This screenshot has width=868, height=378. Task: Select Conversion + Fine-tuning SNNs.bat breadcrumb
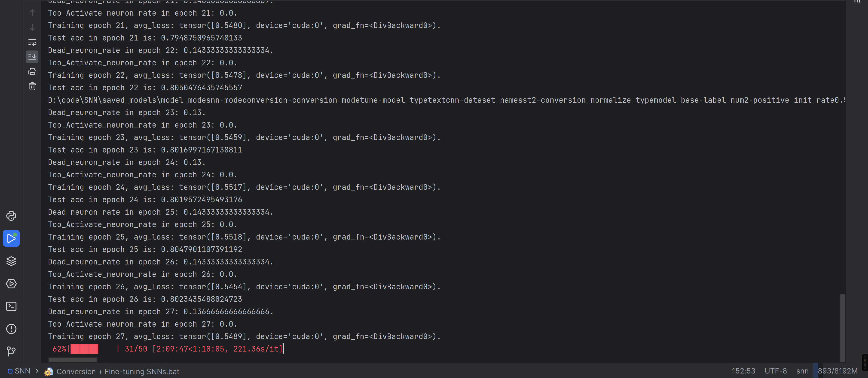[118, 371]
